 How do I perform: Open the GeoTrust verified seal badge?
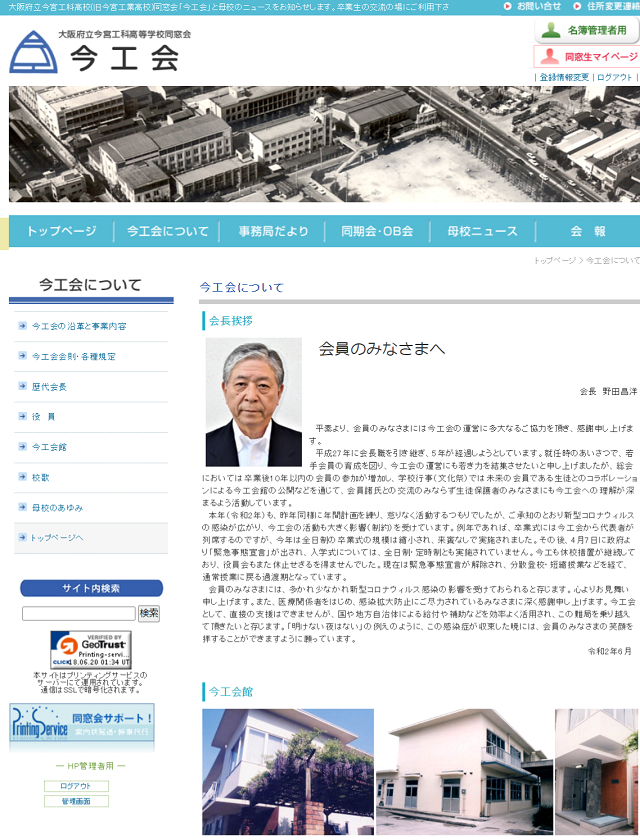tap(78, 650)
